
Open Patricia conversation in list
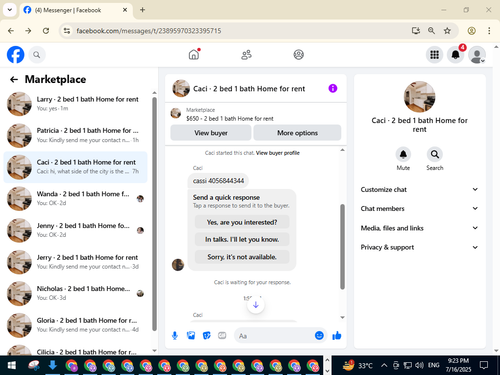tap(75, 135)
